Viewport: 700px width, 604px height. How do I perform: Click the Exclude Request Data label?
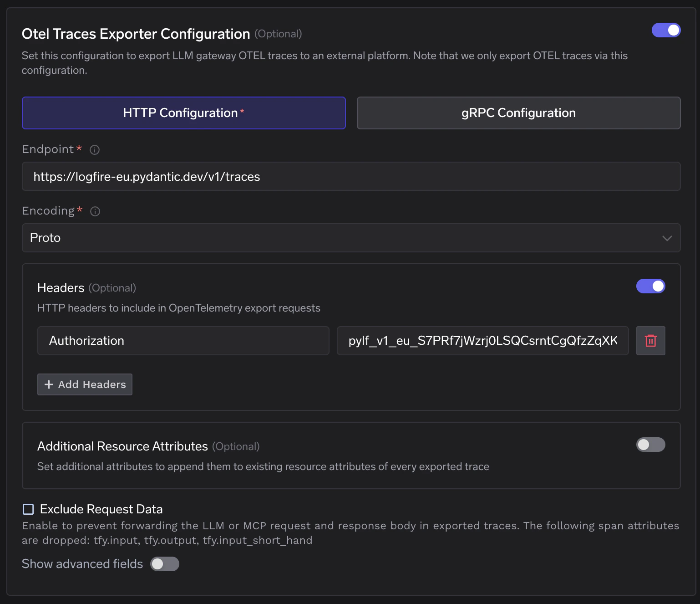(101, 509)
